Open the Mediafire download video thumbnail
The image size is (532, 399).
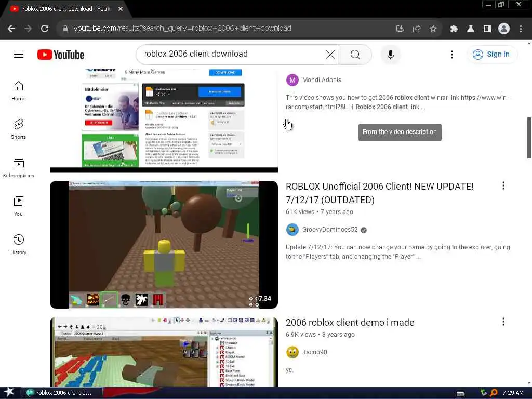[164, 121]
